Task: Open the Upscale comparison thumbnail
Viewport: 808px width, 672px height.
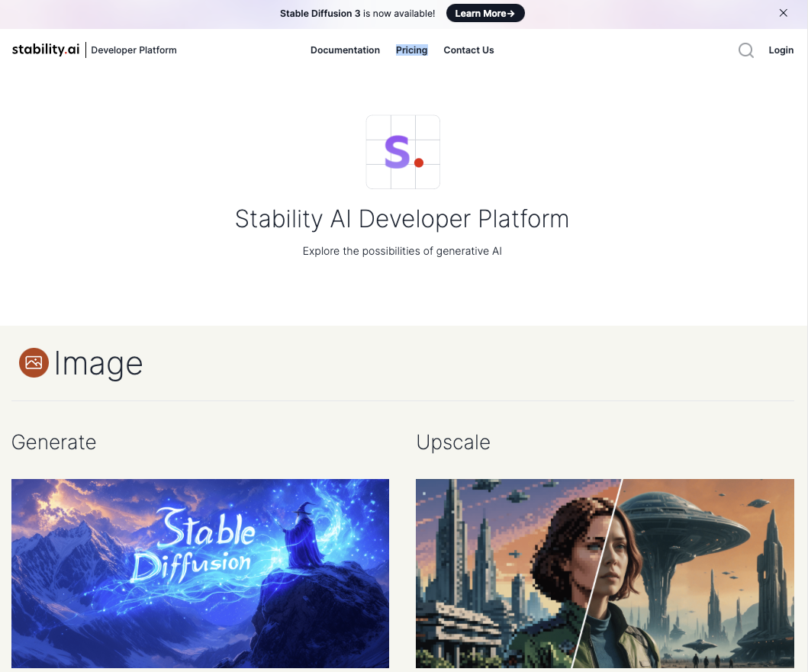Action: pos(605,574)
